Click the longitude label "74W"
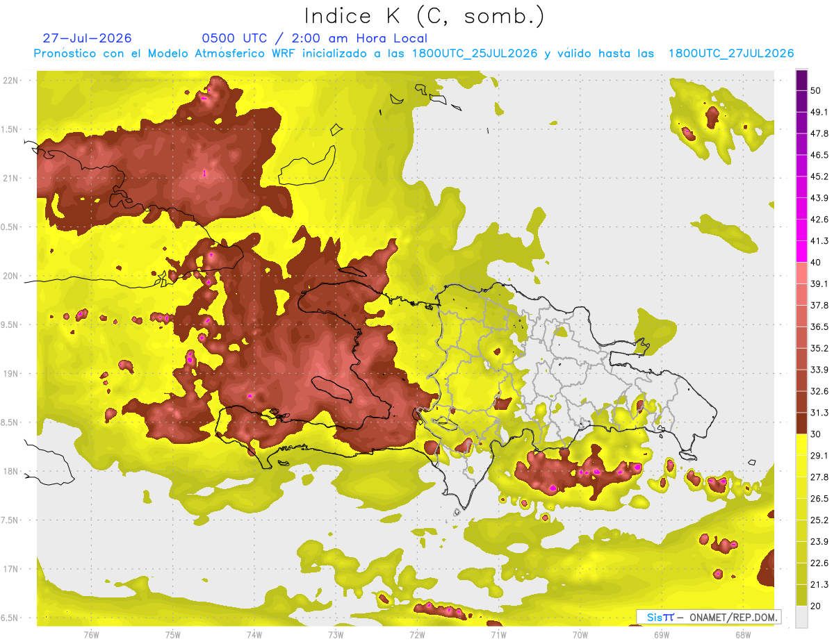The width and height of the screenshot is (834, 644). [254, 634]
